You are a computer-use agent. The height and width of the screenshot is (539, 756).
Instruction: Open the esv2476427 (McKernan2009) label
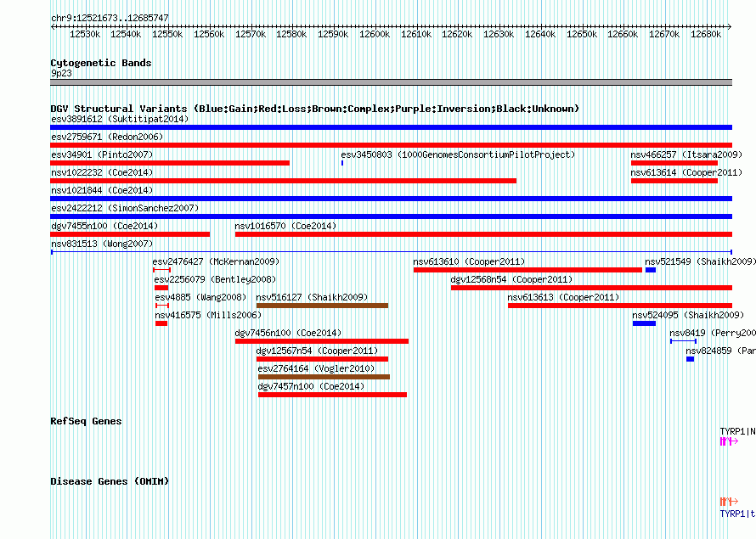(216, 261)
